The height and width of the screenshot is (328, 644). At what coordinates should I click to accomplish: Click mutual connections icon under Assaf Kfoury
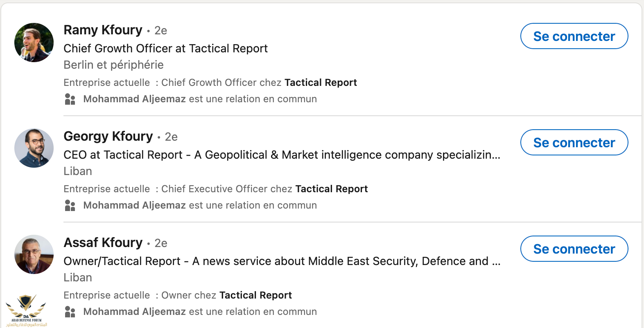(70, 312)
